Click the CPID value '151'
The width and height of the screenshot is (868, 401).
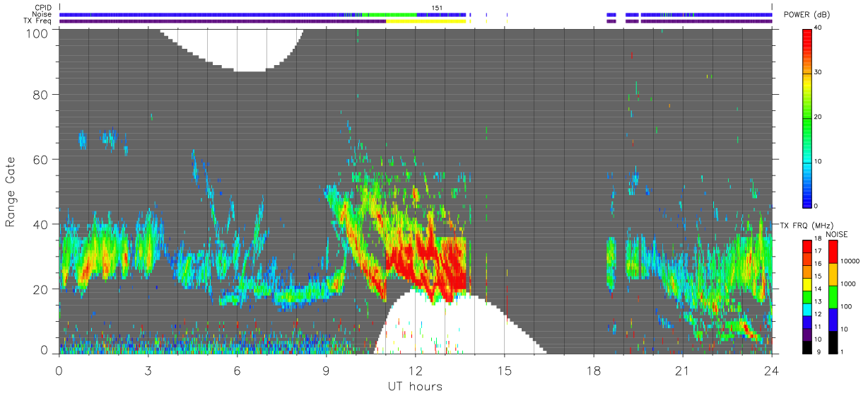point(438,8)
